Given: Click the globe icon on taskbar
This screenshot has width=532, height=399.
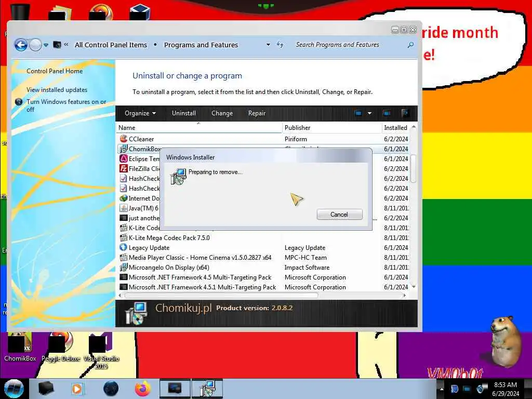Looking at the screenshot, I should point(111,389).
